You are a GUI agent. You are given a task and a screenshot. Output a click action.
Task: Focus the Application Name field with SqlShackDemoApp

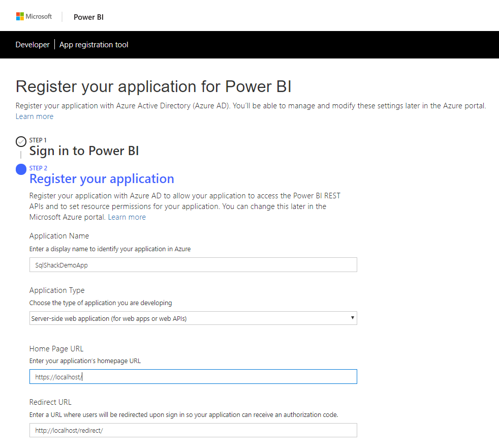coord(193,265)
